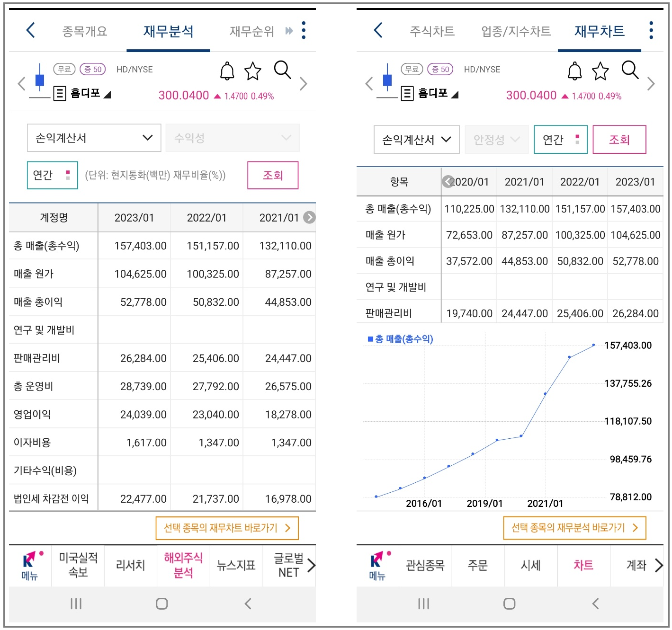Tap 조회 button on right screen
The height and width of the screenshot is (630, 672).
pos(619,140)
